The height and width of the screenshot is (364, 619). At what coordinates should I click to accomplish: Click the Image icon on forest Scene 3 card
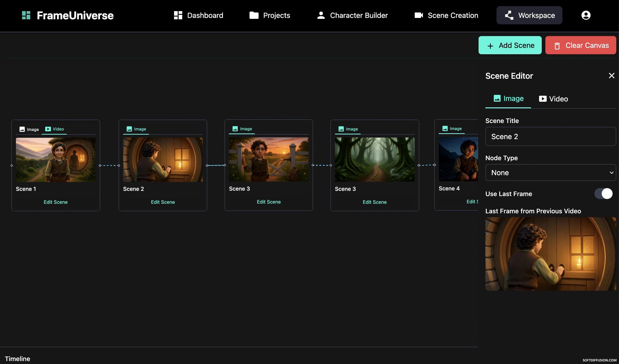(341, 129)
